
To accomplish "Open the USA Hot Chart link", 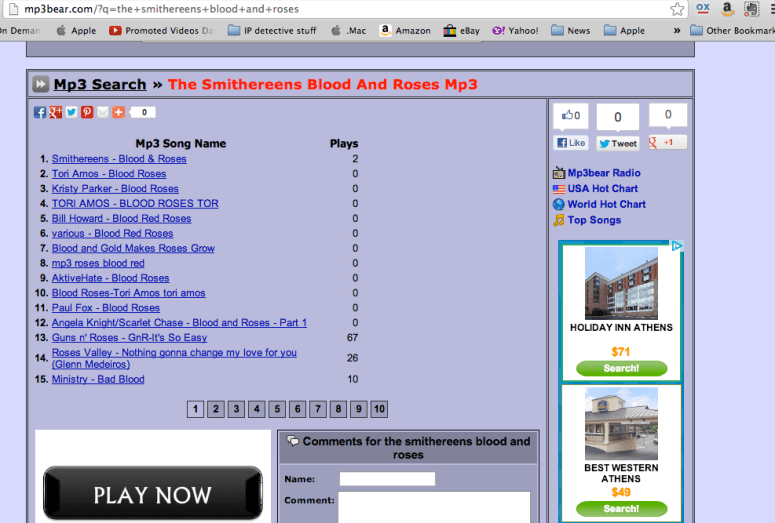I will (602, 189).
